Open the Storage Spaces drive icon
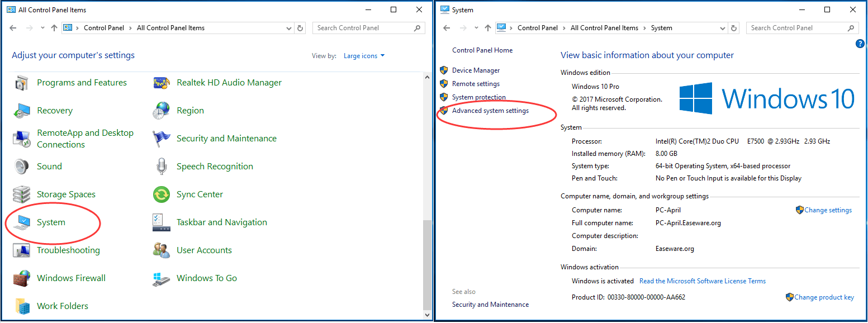 22,194
